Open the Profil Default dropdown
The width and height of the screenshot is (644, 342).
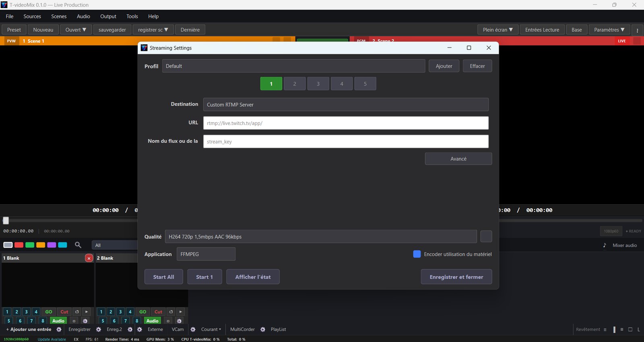pyautogui.click(x=293, y=66)
